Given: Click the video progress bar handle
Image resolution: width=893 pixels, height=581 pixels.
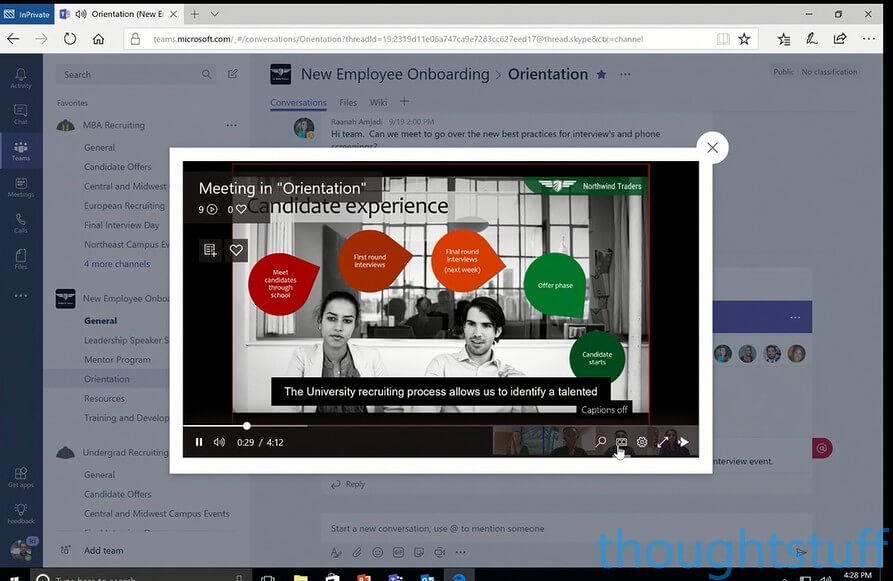Looking at the screenshot, I should 247,425.
